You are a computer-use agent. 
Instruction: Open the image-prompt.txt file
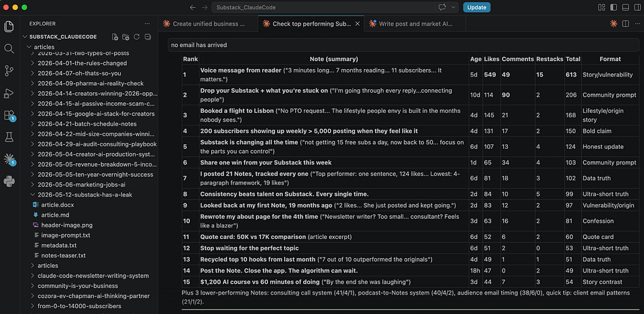(x=66, y=235)
